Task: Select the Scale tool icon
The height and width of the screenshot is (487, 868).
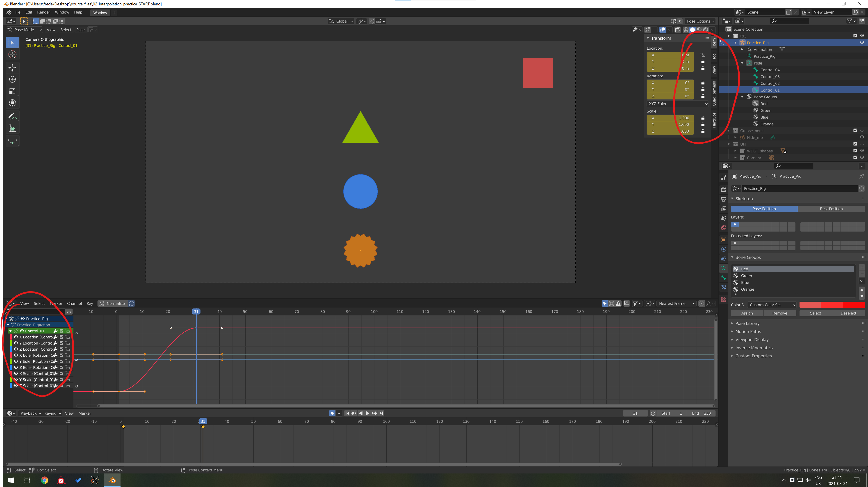Action: point(12,91)
